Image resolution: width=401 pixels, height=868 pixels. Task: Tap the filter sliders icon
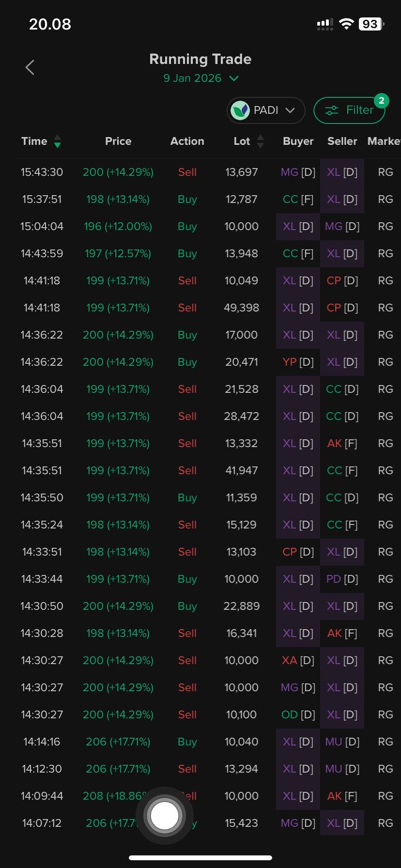(x=332, y=110)
